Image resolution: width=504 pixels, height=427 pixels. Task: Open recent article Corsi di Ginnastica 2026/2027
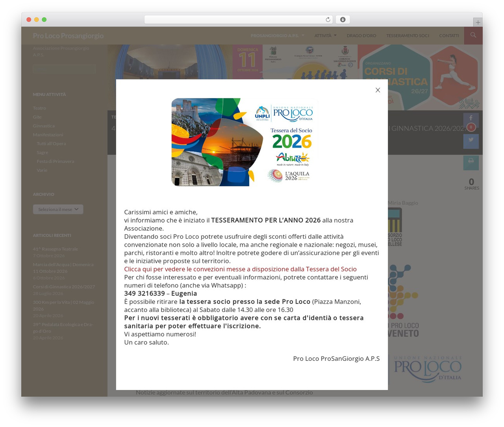64,287
